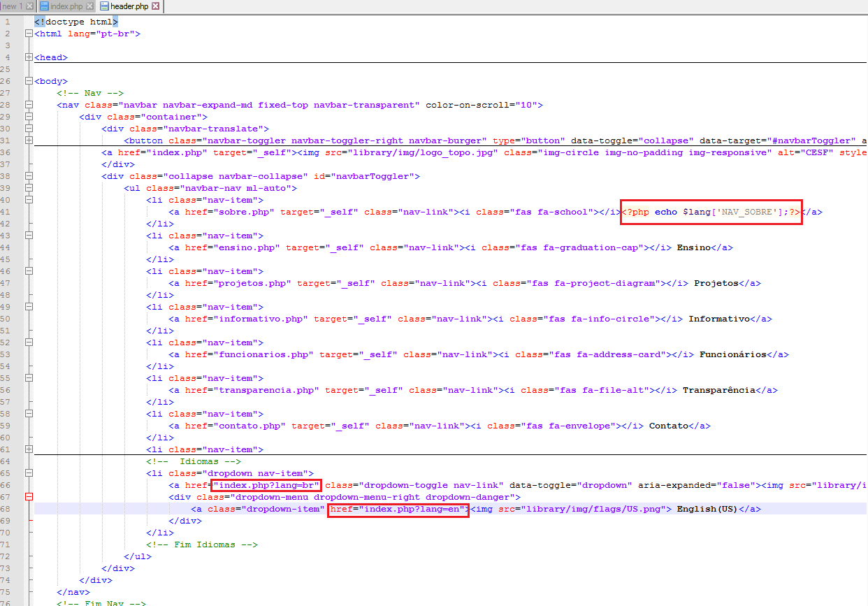
Task: Collapse the navbarToggler div at line 38
Action: [28, 176]
